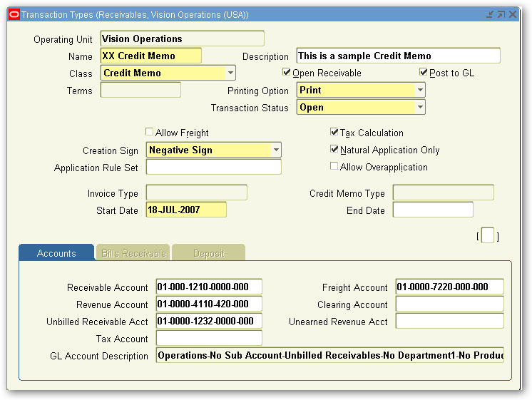Image resolution: width=532 pixels, height=400 pixels.
Task: Click the Transaction Status value Open
Action: click(312, 107)
